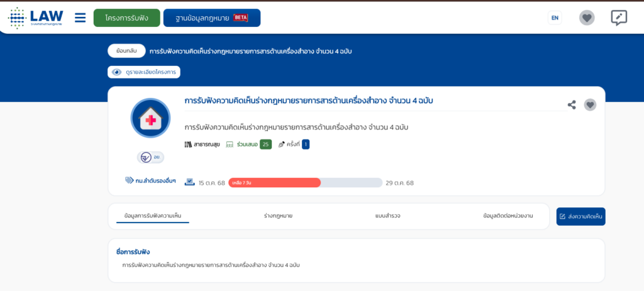Show project details via eye button
The image size is (644, 291).
pos(144,72)
